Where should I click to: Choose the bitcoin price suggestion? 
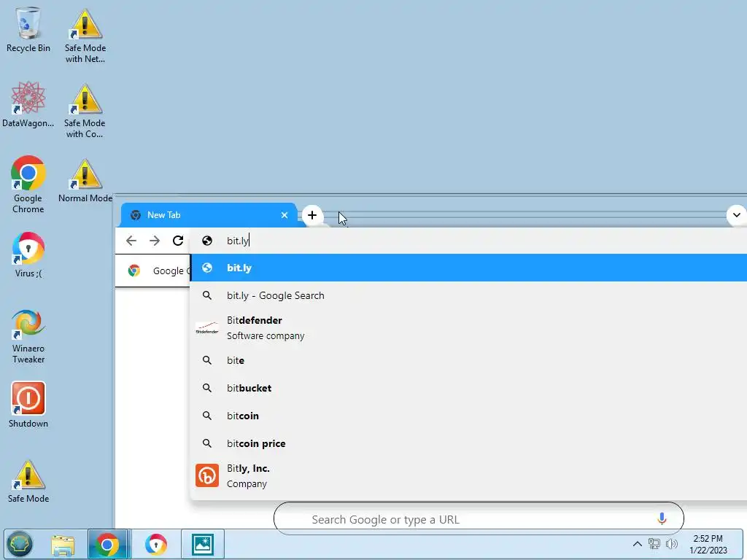click(x=468, y=443)
